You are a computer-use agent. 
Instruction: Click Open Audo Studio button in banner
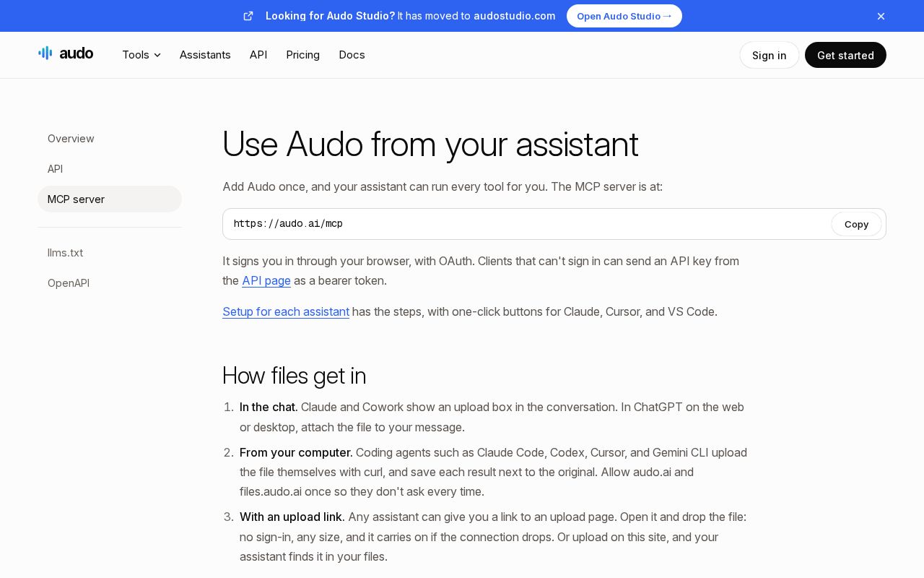point(624,16)
